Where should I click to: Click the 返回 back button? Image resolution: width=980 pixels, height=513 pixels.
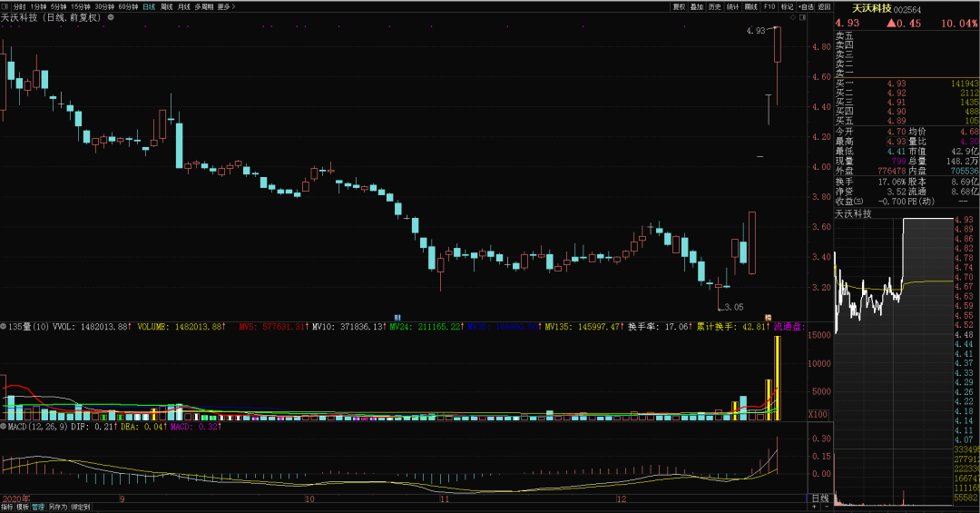point(824,7)
